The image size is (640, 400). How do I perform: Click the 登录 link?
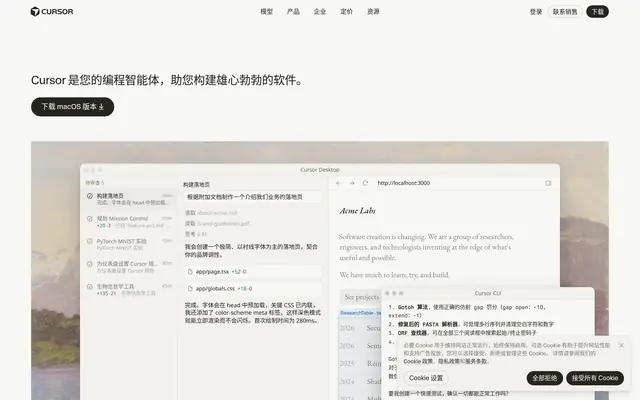536,12
